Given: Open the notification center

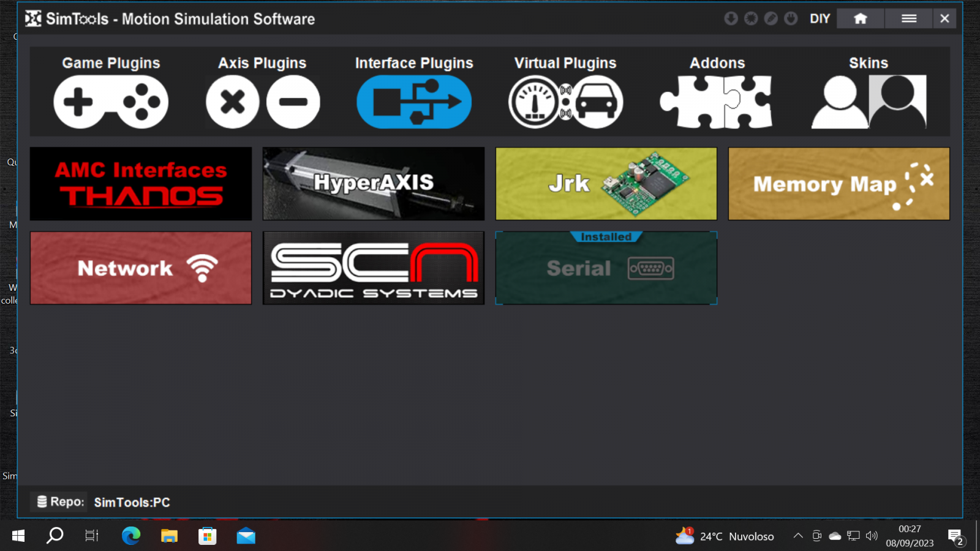Looking at the screenshot, I should click(x=956, y=537).
